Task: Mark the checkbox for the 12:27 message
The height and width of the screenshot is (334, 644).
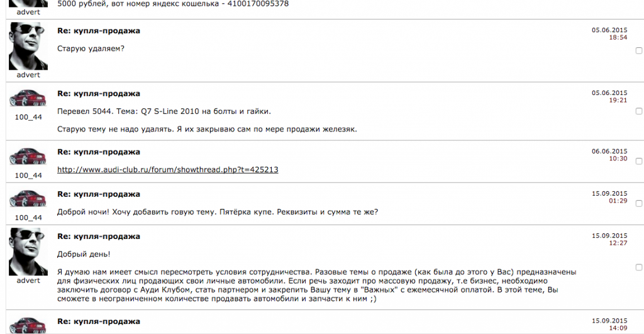Action: coord(639,267)
